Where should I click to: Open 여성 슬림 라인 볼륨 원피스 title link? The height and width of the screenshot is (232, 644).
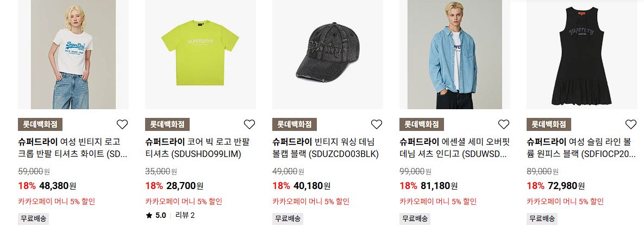tap(581, 148)
